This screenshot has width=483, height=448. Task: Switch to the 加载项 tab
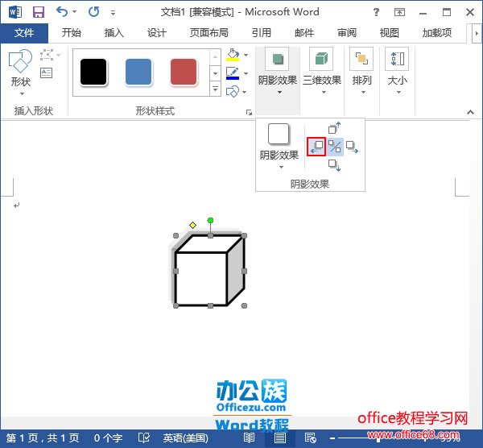coord(437,33)
